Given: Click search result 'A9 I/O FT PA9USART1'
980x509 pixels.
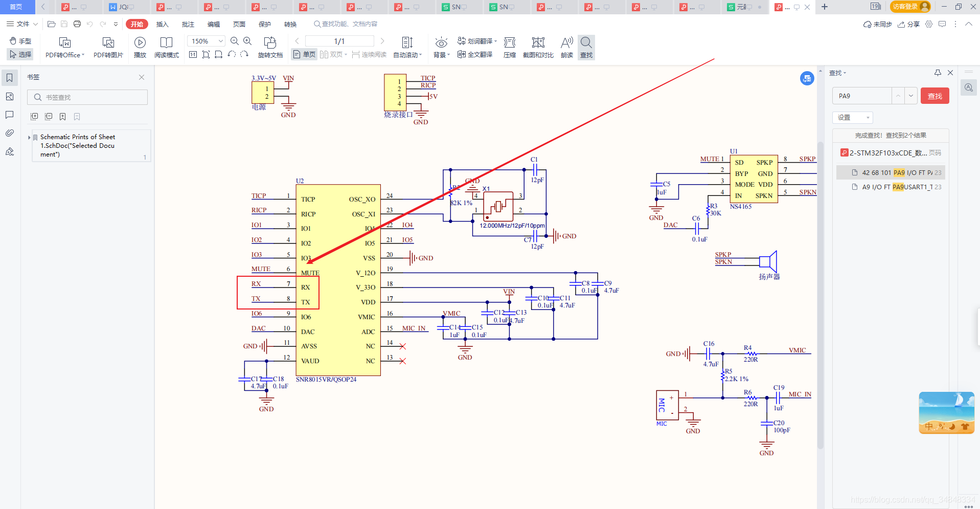Looking at the screenshot, I should click(891, 187).
